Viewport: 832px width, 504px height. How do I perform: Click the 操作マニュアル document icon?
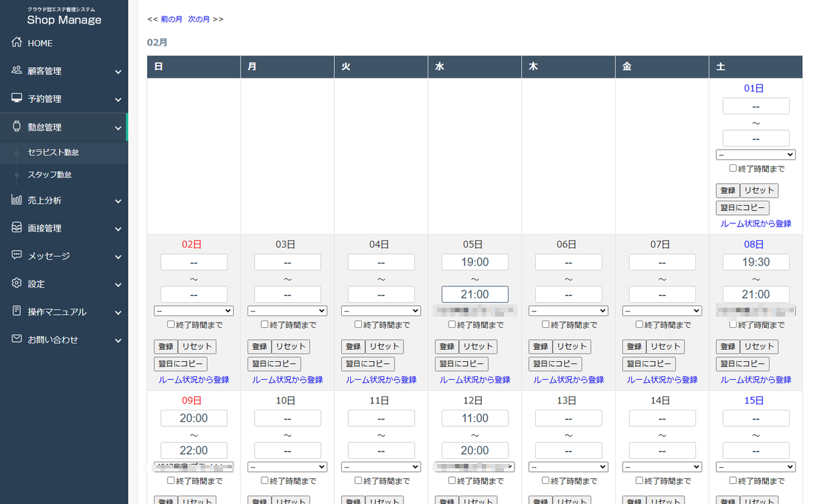click(x=17, y=311)
